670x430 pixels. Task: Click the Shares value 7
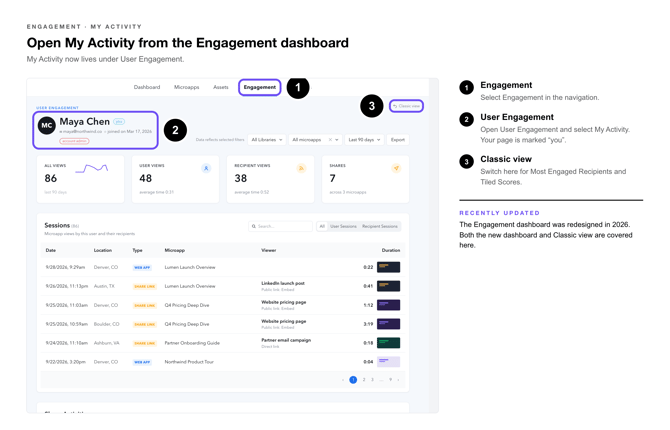[x=332, y=178]
